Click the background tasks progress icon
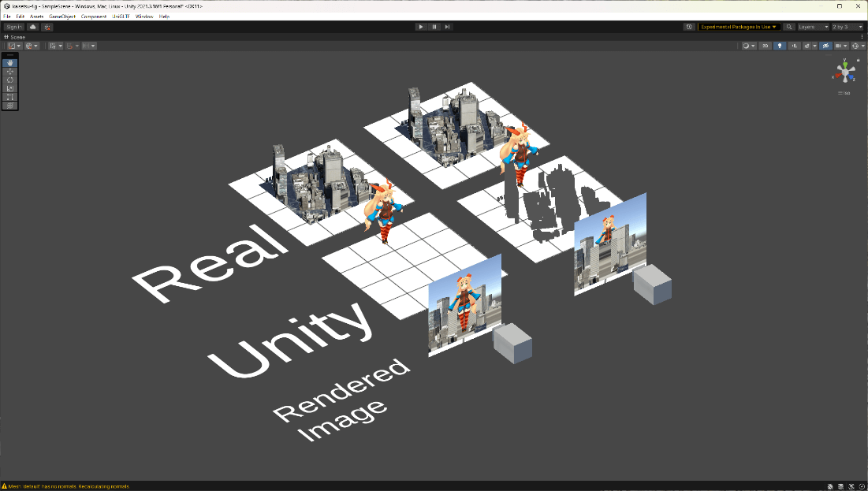This screenshot has width=868, height=491. pos(862,486)
